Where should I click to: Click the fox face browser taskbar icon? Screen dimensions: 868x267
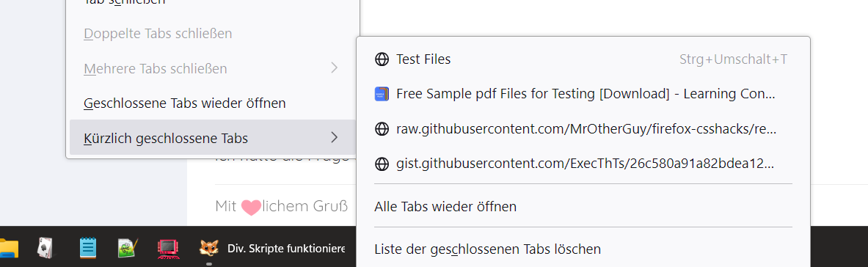click(x=208, y=248)
